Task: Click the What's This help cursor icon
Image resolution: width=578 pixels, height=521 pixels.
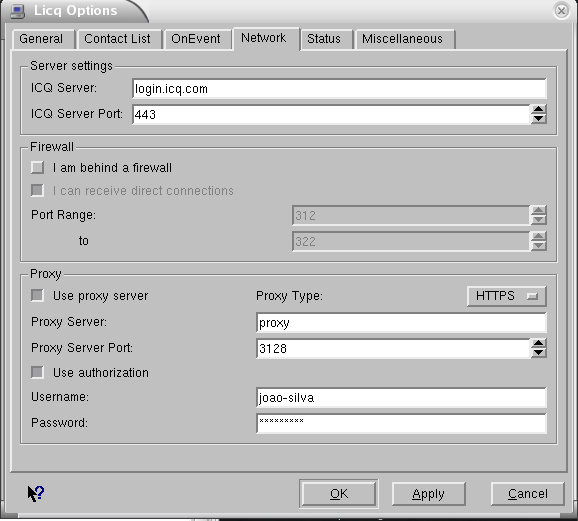Action: [36, 493]
